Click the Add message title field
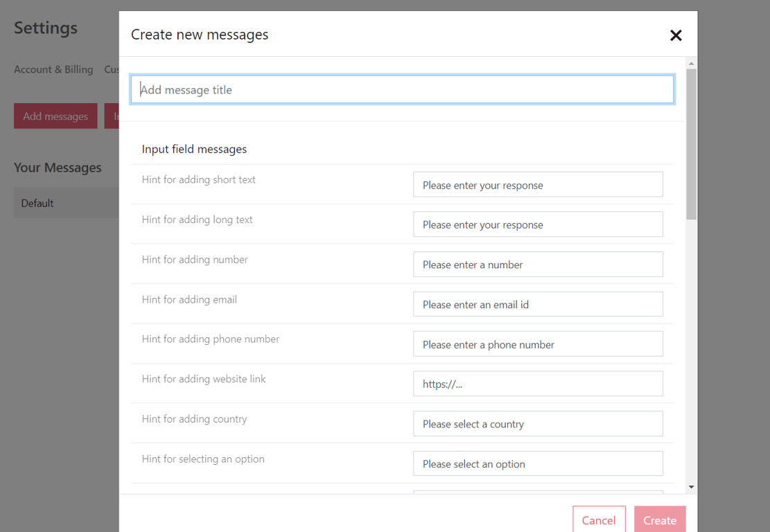 coord(402,89)
